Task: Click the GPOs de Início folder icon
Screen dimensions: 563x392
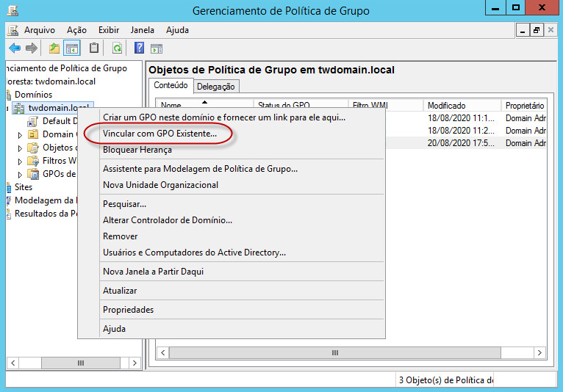Action: pyautogui.click(x=33, y=174)
